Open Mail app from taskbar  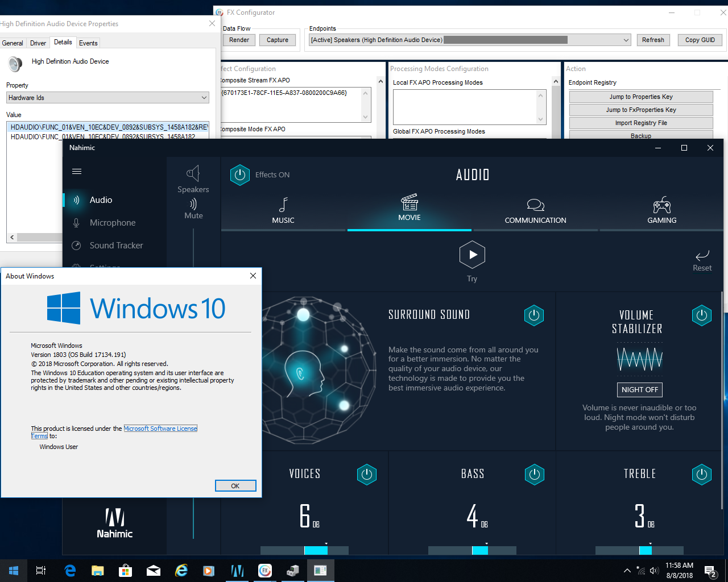154,571
